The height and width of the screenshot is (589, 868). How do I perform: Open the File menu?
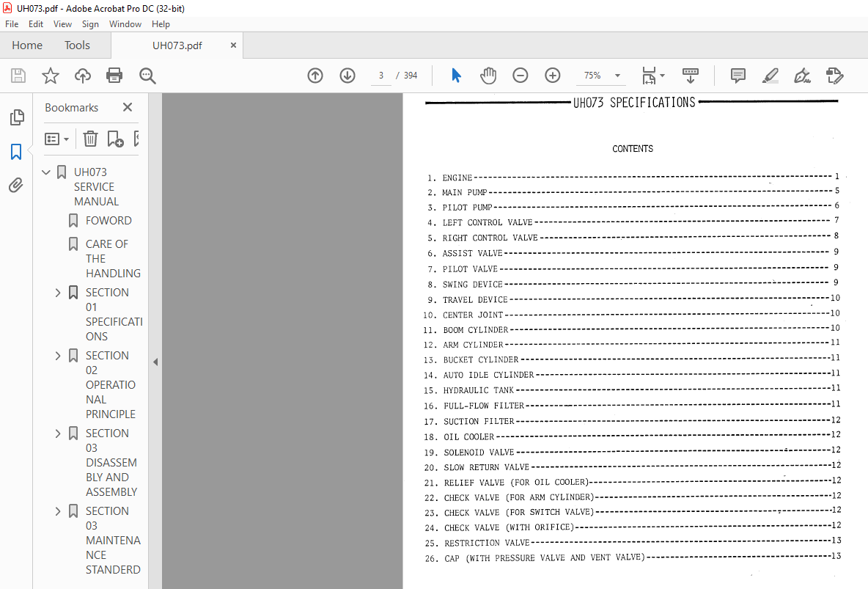tap(12, 23)
